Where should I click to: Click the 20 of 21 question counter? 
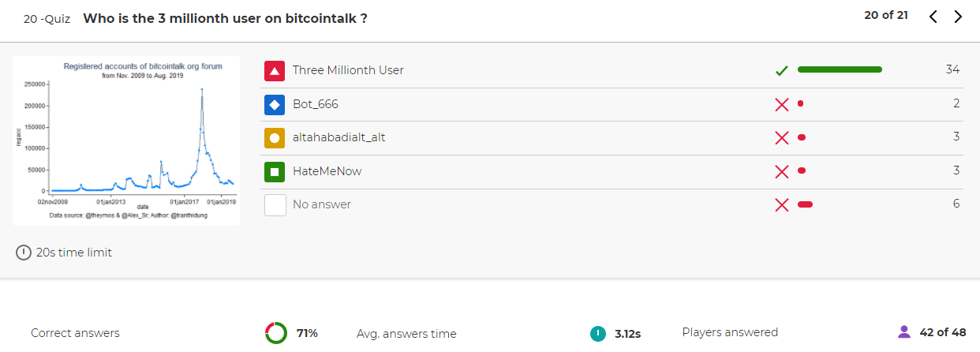886,15
